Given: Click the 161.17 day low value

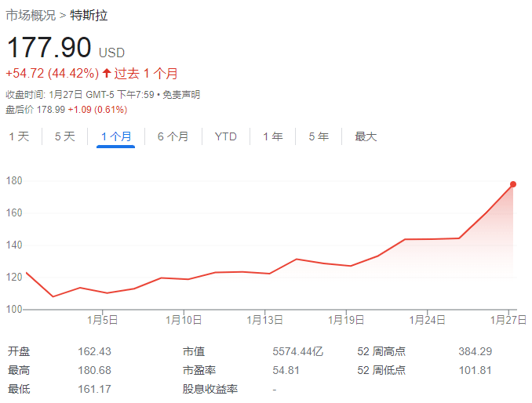Looking at the screenshot, I should coord(95,389).
